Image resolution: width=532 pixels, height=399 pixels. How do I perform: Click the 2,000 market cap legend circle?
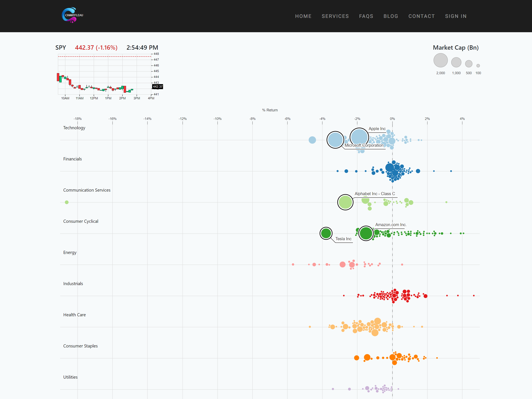pos(441,60)
